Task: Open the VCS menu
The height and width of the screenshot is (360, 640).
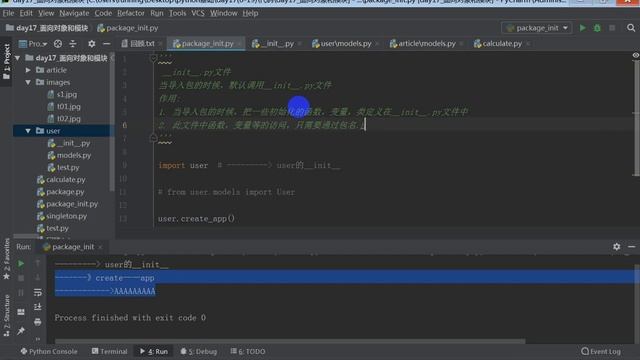Action: tap(198, 13)
